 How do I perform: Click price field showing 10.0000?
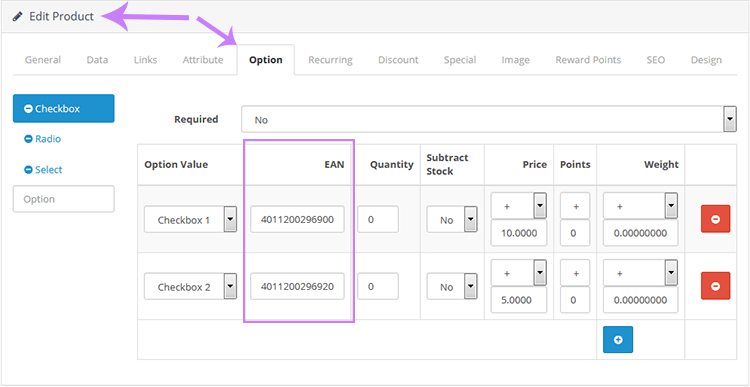tap(519, 233)
